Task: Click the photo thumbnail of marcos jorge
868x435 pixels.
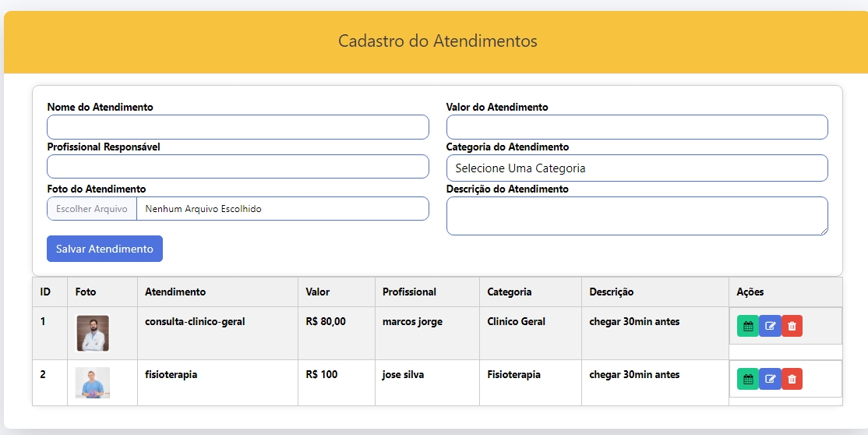Action: point(93,333)
